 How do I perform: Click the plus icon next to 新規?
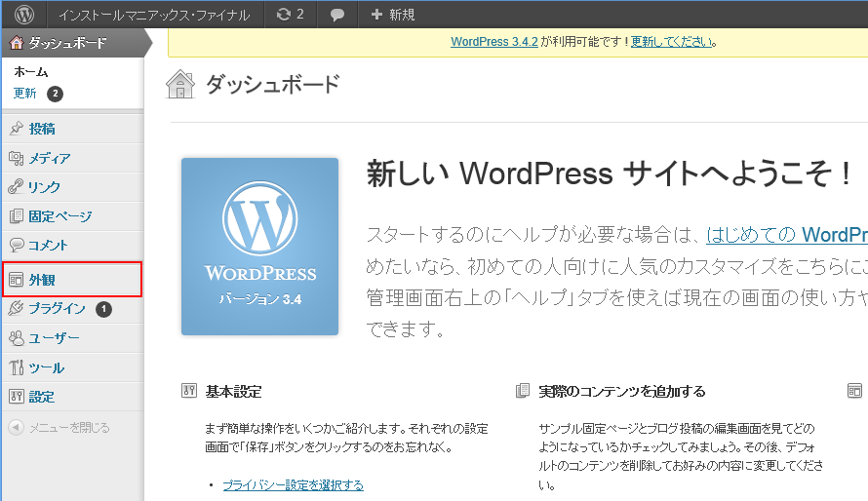pos(376,15)
